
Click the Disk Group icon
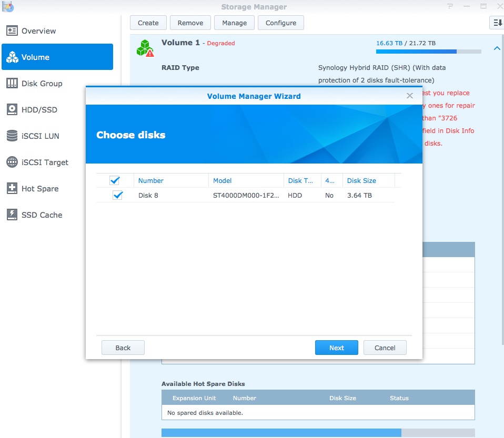coord(12,84)
